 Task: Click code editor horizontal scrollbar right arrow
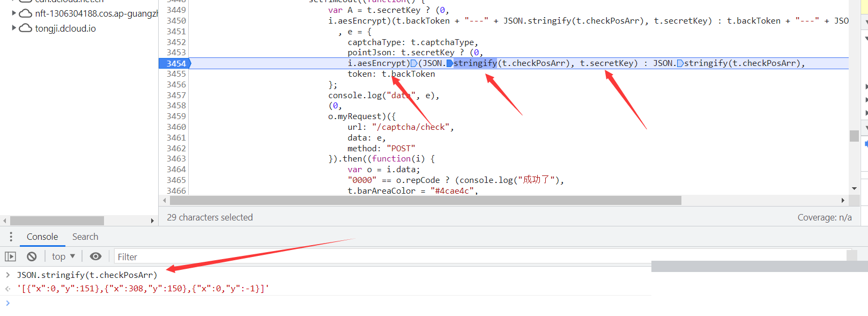[843, 200]
